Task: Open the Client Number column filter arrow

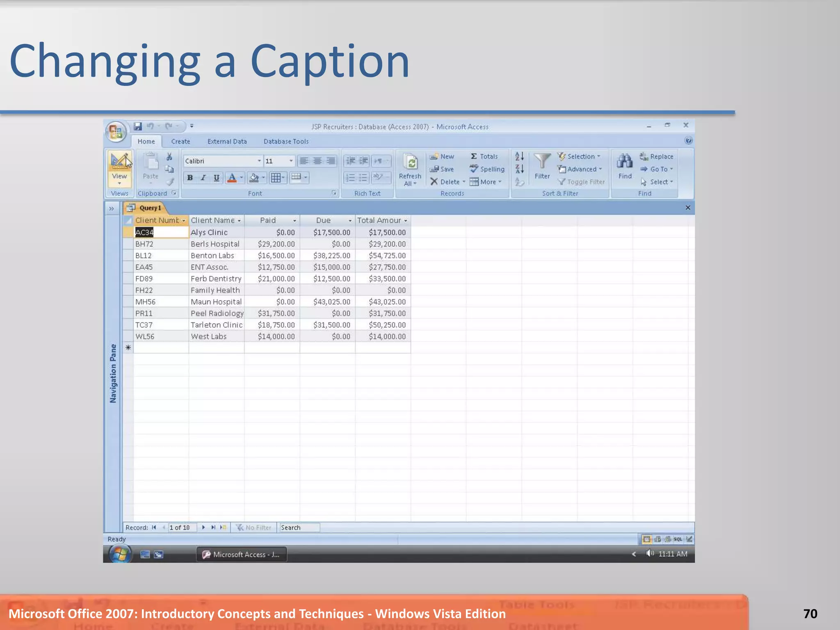Action: 184,221
